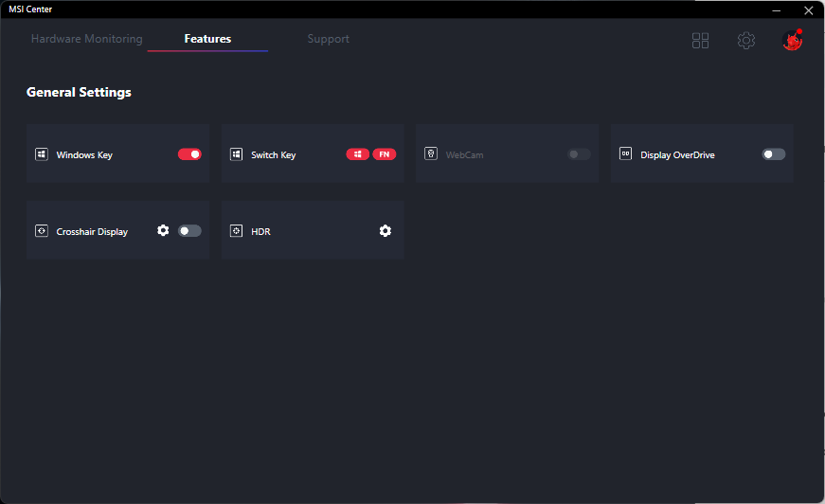825x504 pixels.
Task: Select the Windows logo Switch Key option
Action: tap(358, 154)
